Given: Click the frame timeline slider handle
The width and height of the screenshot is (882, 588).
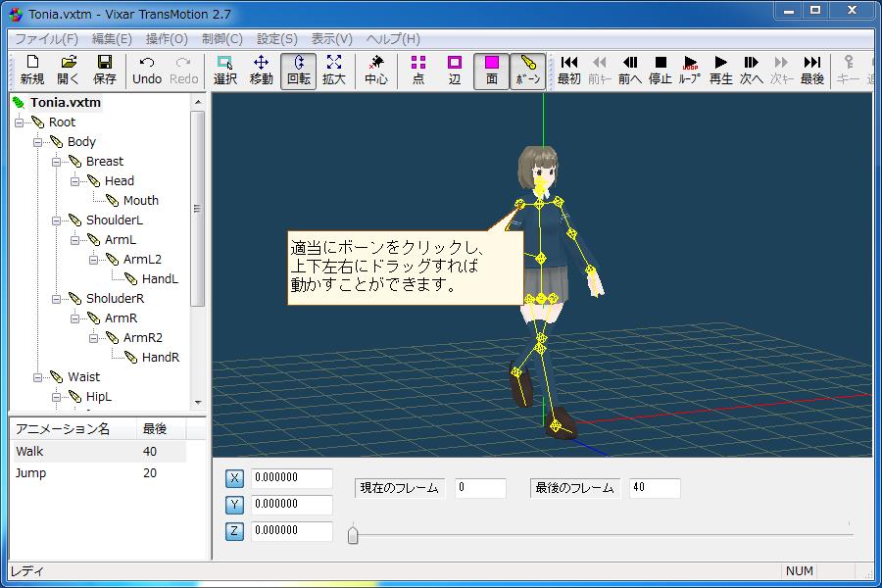Looking at the screenshot, I should [x=353, y=535].
